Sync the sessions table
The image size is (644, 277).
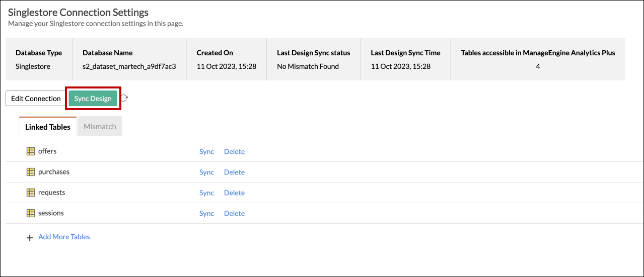pyautogui.click(x=206, y=213)
